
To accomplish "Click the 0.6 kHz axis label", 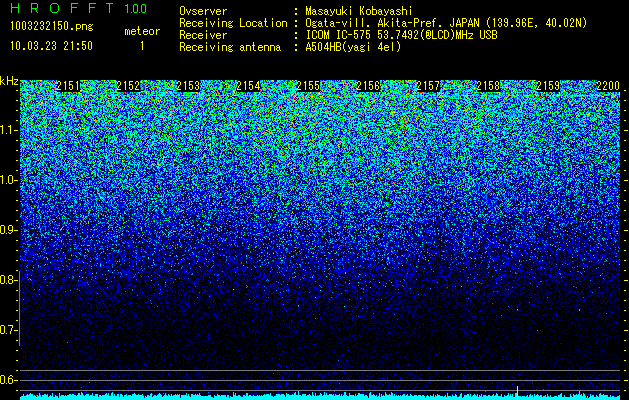I will click(9, 380).
